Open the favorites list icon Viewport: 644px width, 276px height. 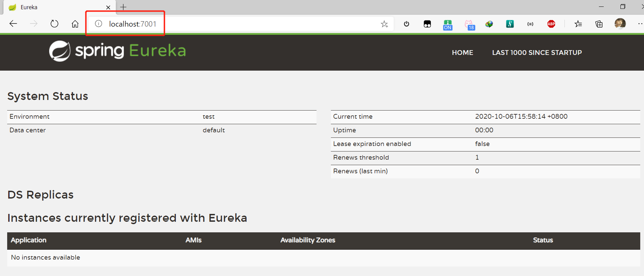point(578,24)
